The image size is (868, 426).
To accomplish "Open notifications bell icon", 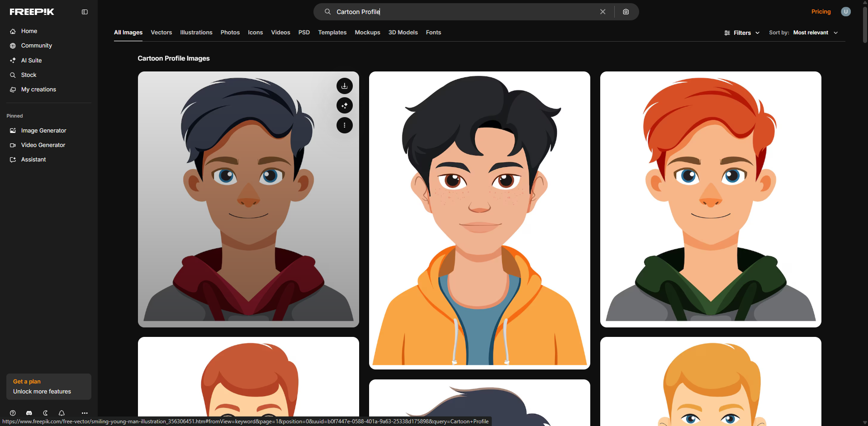I will [x=62, y=413].
